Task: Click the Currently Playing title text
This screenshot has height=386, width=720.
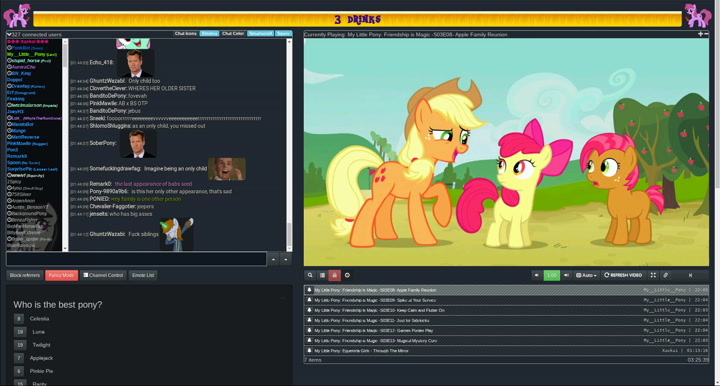Action: click(405, 34)
